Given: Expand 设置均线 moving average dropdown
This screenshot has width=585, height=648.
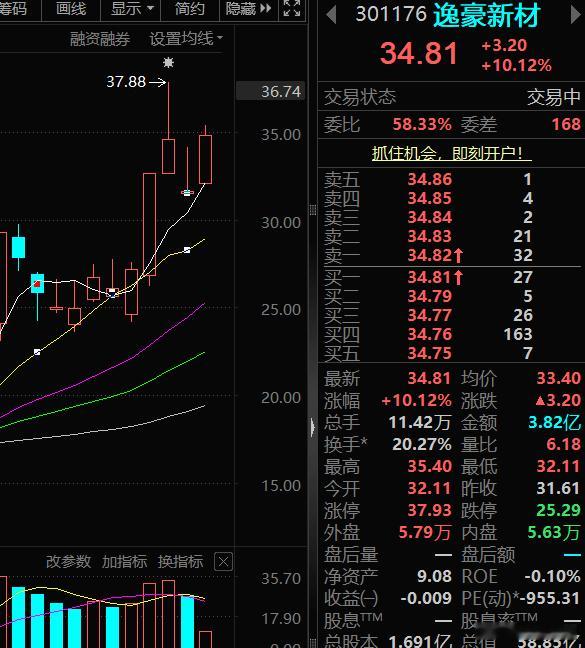Looking at the screenshot, I should pos(186,39).
